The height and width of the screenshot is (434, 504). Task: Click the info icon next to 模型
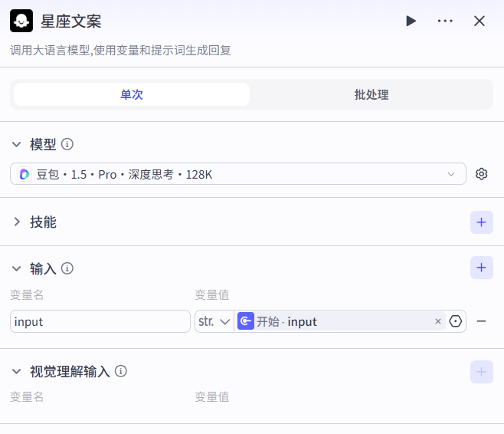point(67,144)
